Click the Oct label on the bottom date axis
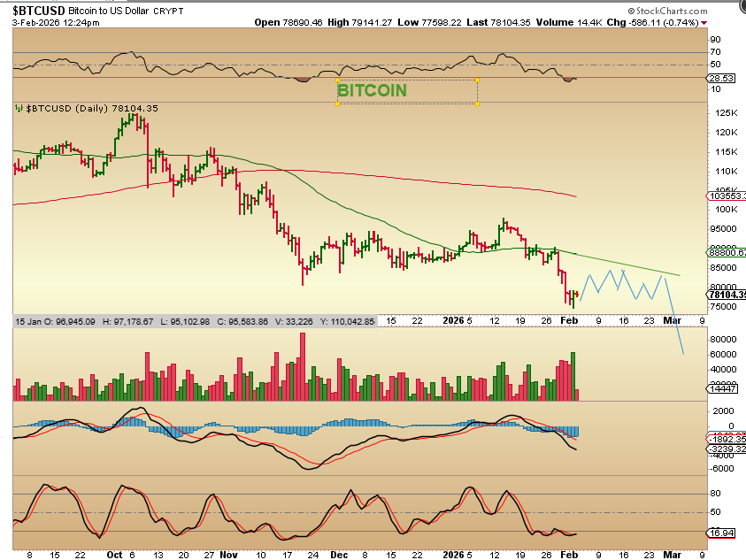 [x=115, y=555]
